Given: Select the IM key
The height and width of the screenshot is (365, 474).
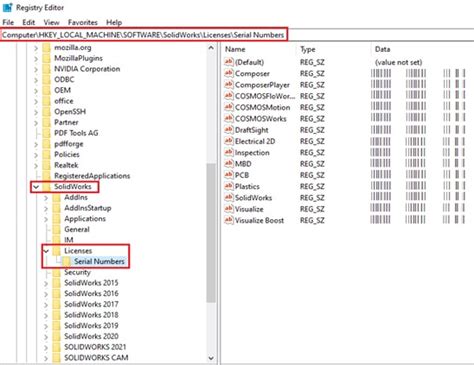Looking at the screenshot, I should 69,240.
